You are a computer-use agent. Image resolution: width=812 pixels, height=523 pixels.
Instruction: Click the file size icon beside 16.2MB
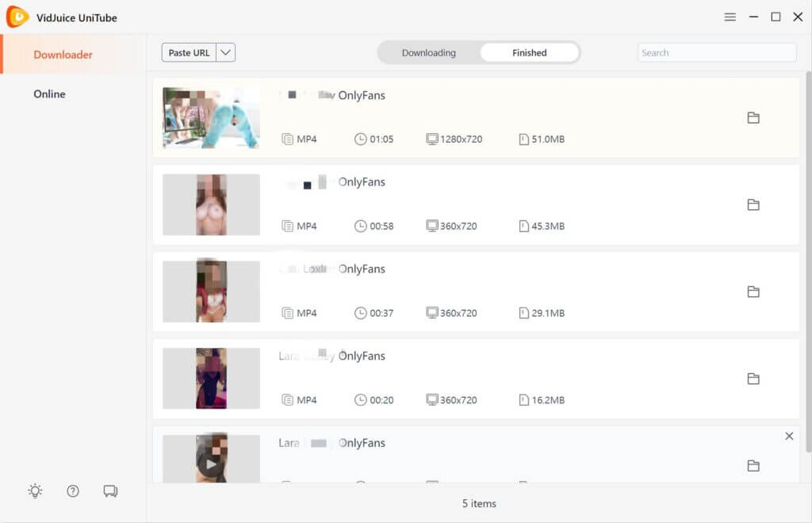point(523,400)
